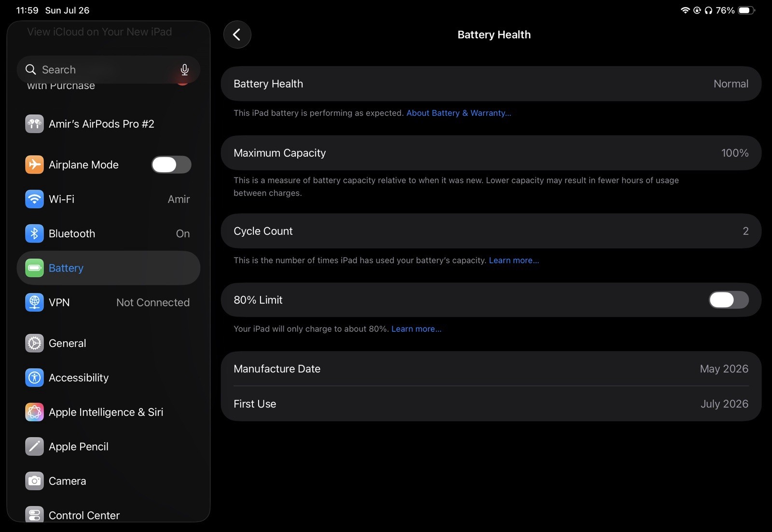
Task: Open About Battery & Warranty link
Action: 458,113
